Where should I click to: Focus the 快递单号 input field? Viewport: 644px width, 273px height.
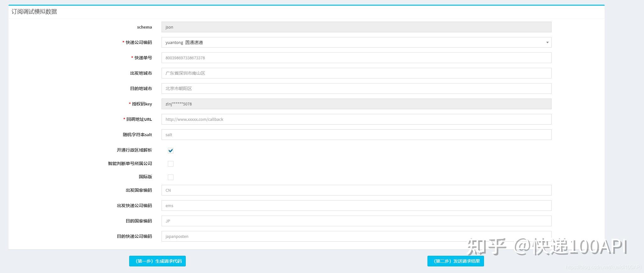pos(356,58)
